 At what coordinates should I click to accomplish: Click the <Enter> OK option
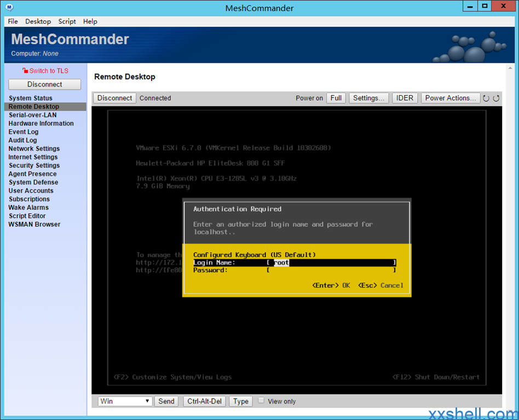point(331,285)
